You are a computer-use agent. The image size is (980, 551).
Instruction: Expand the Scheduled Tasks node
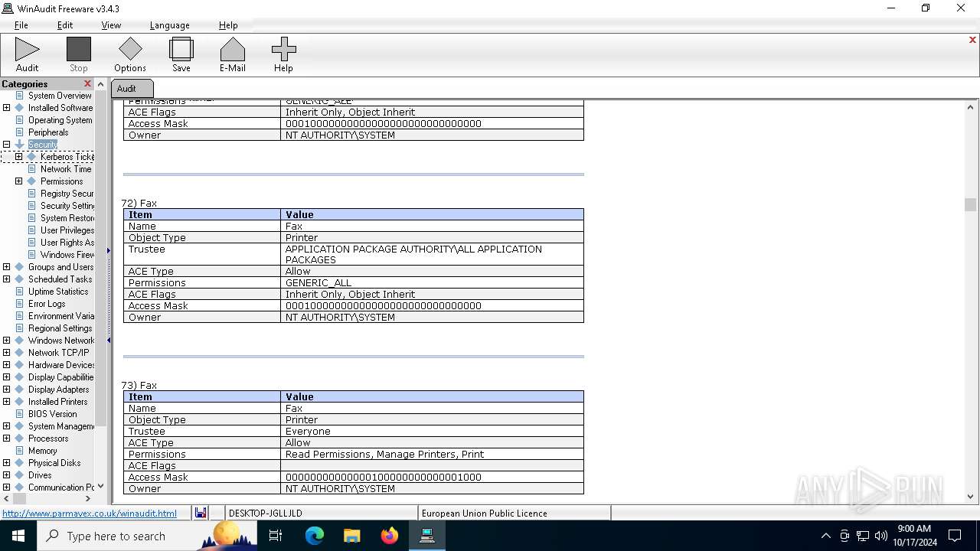click(7, 279)
